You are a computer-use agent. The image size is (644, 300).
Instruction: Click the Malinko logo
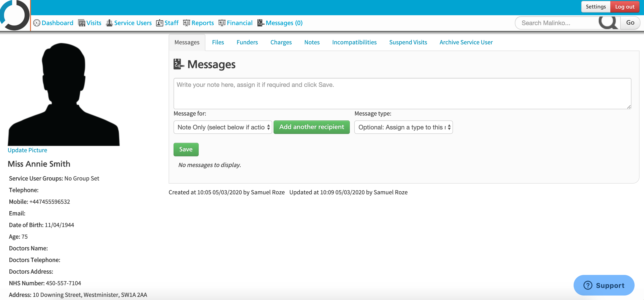15,15
